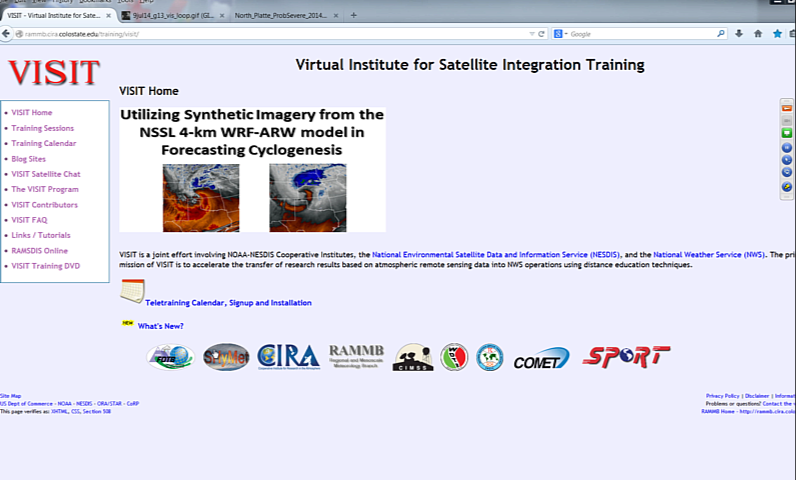This screenshot has height=480, width=796.
Task: Open the COMET logo link
Action: [x=541, y=359]
